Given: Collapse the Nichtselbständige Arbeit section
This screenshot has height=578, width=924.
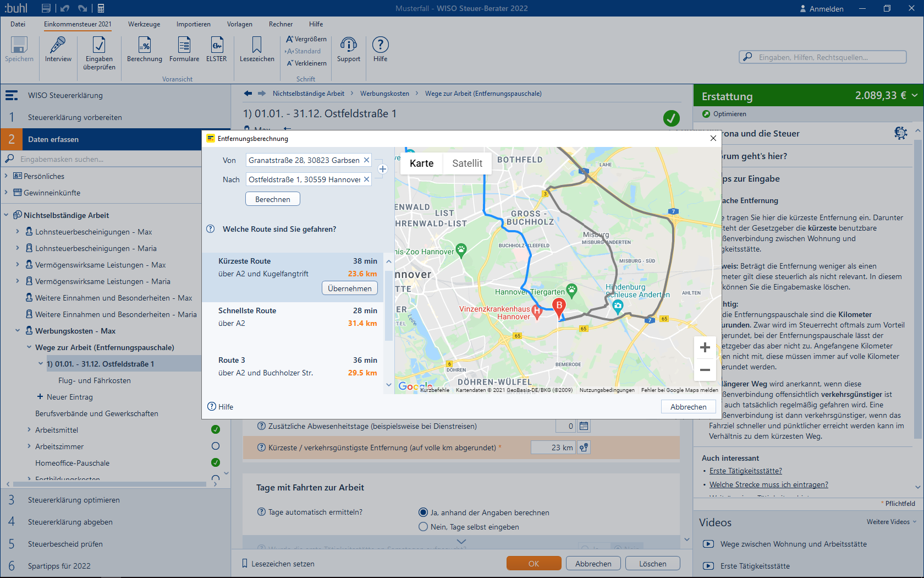Looking at the screenshot, I should pos(6,215).
